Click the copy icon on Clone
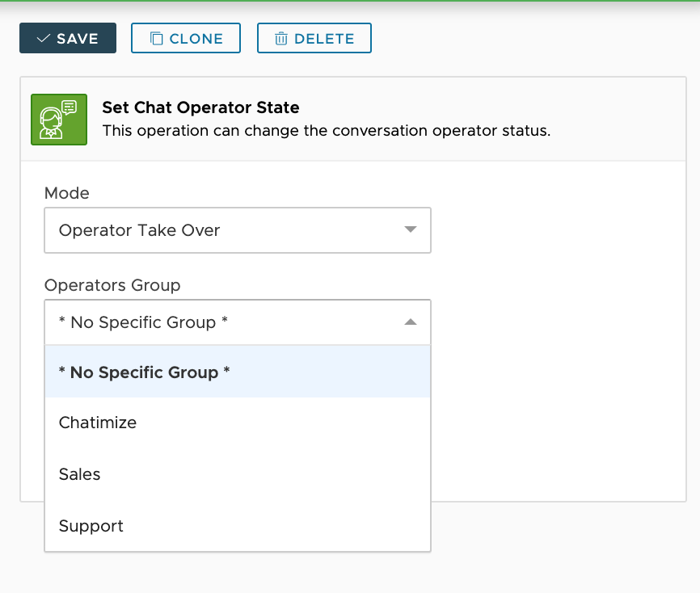The width and height of the screenshot is (700, 593). click(157, 39)
